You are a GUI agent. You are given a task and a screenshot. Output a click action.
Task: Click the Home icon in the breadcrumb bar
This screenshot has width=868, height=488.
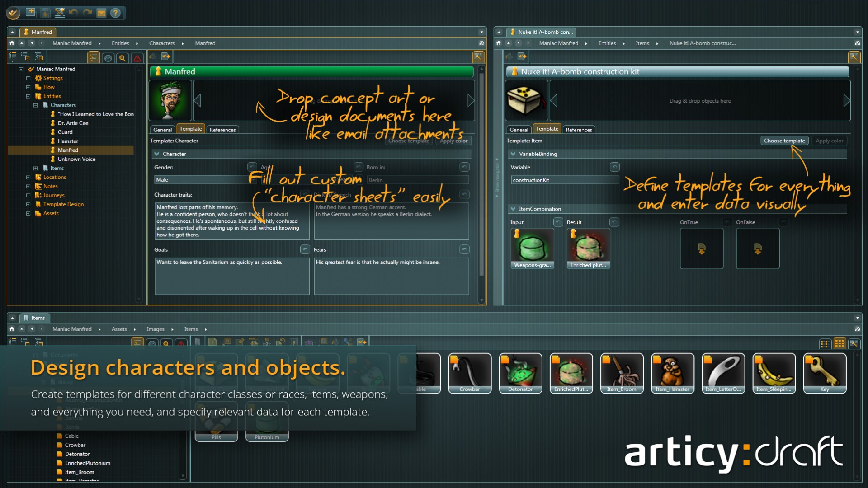(12, 43)
